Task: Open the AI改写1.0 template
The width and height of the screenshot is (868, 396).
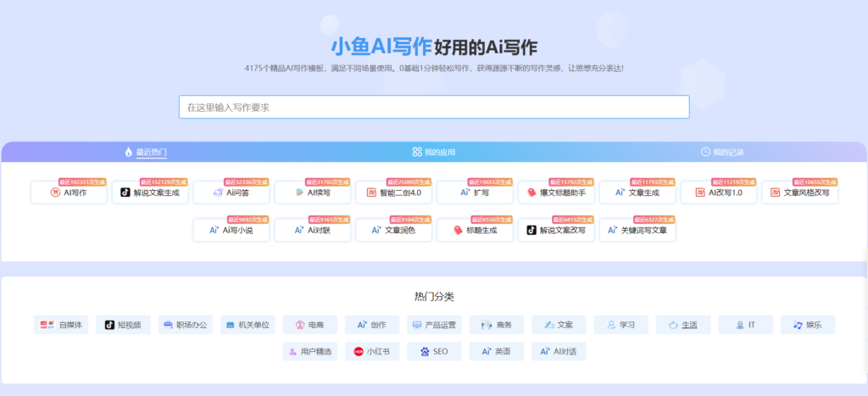Action: pos(719,192)
